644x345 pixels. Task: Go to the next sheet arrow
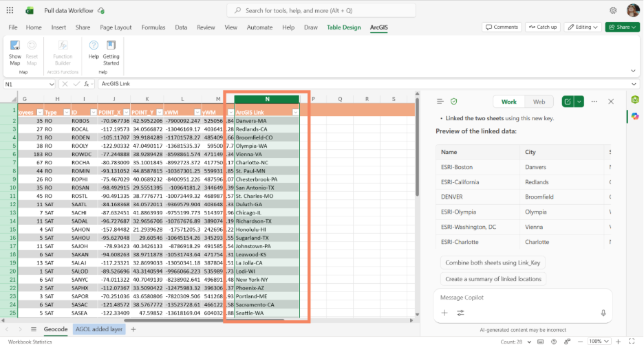[20, 329]
